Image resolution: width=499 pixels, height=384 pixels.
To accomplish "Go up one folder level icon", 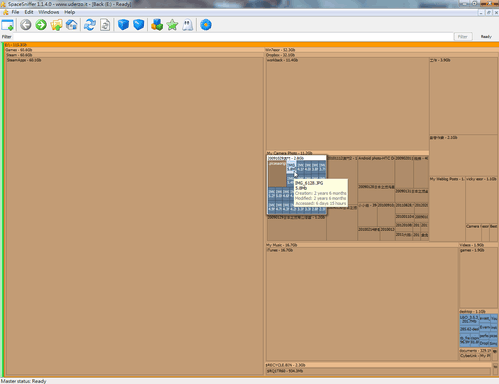I will 56,25.
